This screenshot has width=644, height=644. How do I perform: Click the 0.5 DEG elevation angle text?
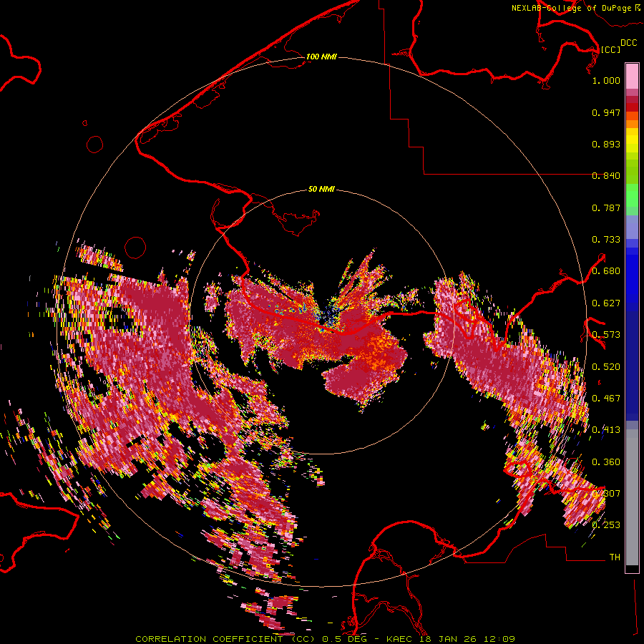coord(346,639)
